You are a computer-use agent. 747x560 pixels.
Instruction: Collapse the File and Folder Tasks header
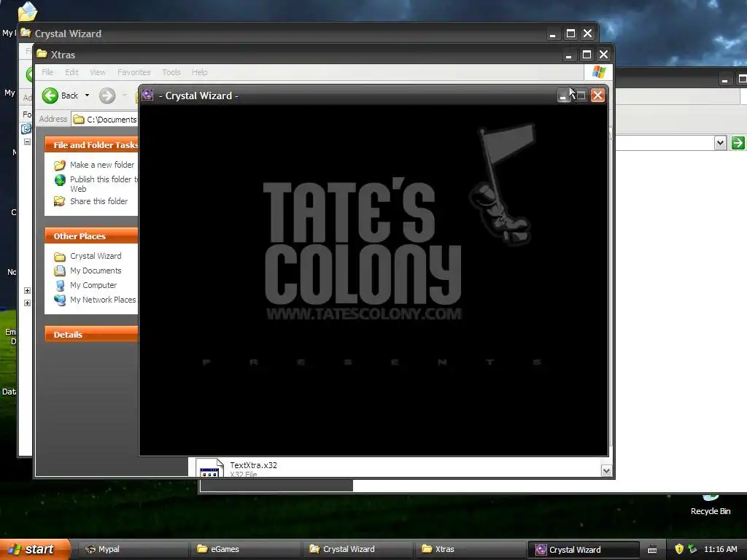pyautogui.click(x=91, y=145)
